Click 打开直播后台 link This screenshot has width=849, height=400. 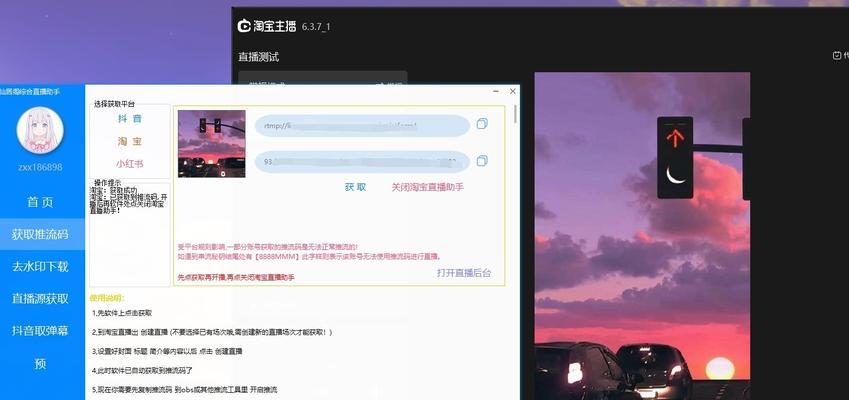tap(464, 273)
